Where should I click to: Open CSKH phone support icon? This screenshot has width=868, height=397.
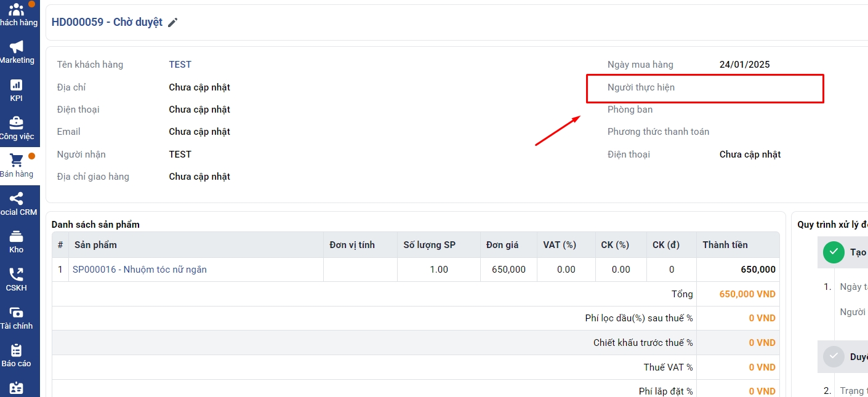coord(17,275)
